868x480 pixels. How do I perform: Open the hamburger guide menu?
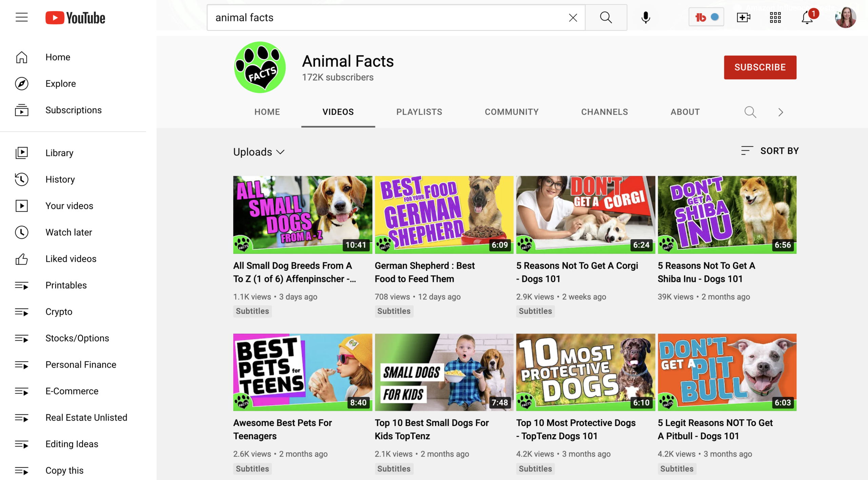pyautogui.click(x=22, y=17)
